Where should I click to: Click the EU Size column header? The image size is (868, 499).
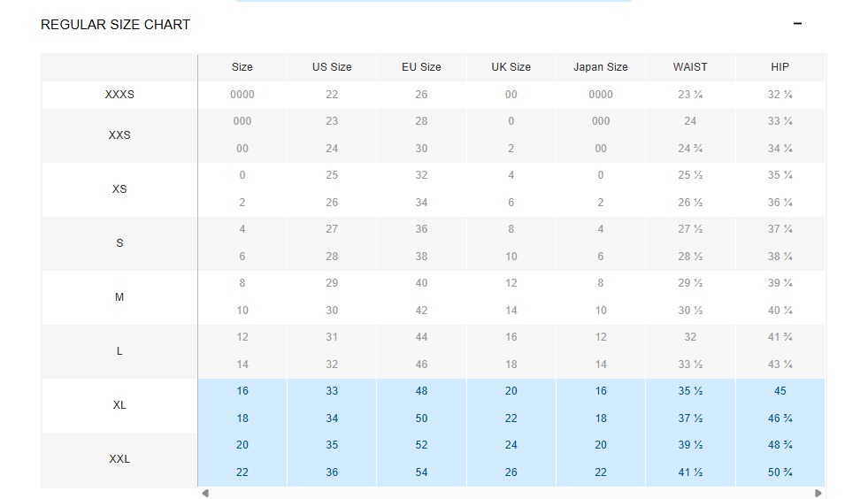[x=421, y=67]
